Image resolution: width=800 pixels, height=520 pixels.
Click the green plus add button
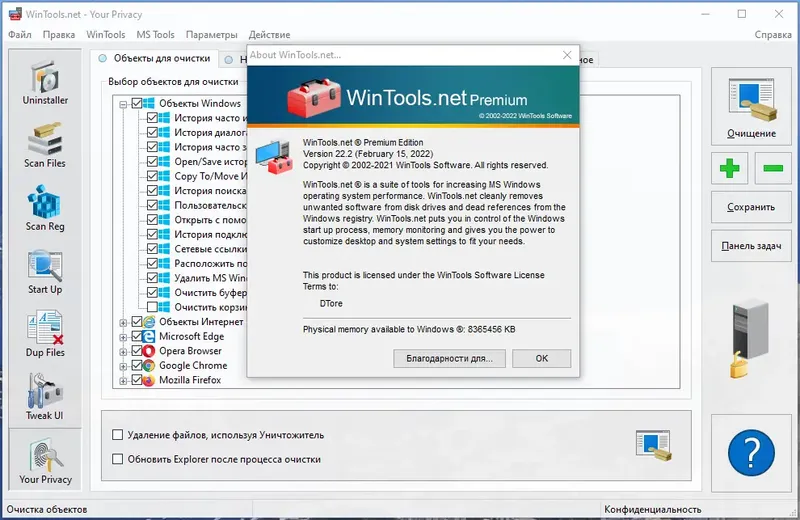(730, 168)
